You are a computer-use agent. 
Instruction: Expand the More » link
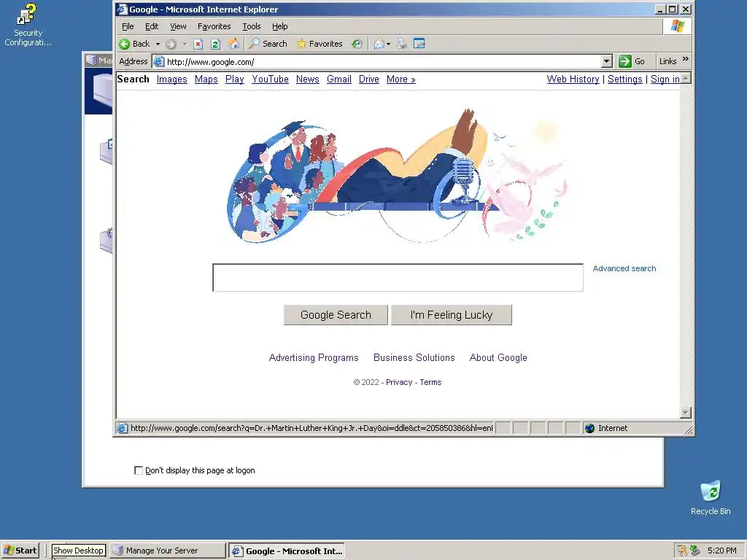click(x=400, y=79)
